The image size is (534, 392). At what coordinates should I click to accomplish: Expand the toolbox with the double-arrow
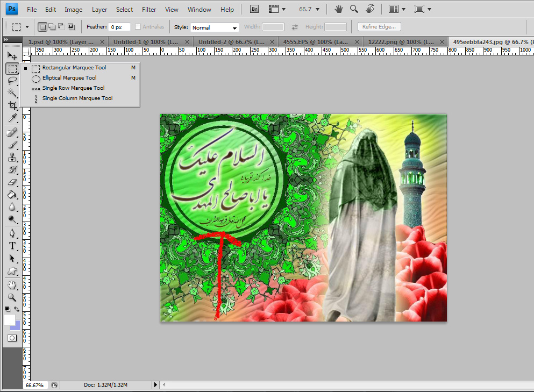click(x=6, y=39)
